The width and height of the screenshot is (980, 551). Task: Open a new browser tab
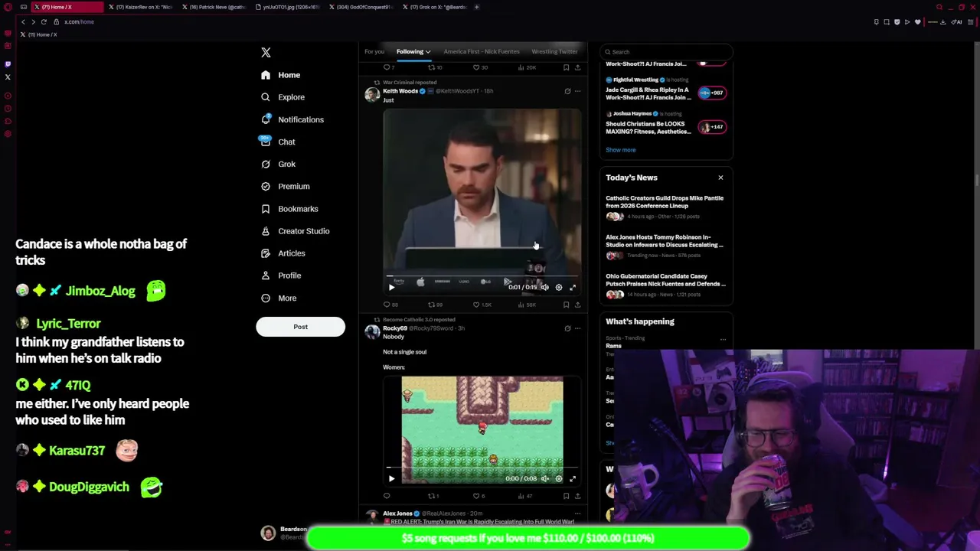pos(476,7)
